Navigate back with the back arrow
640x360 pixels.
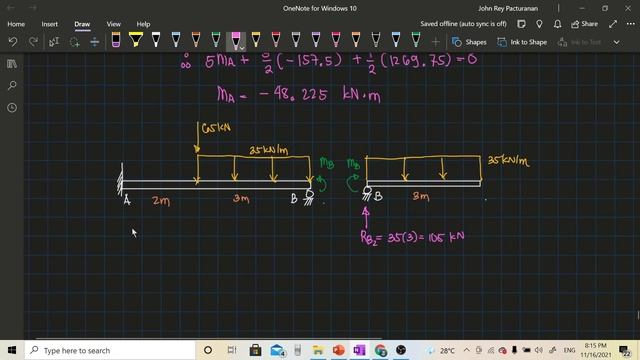tap(11, 8)
